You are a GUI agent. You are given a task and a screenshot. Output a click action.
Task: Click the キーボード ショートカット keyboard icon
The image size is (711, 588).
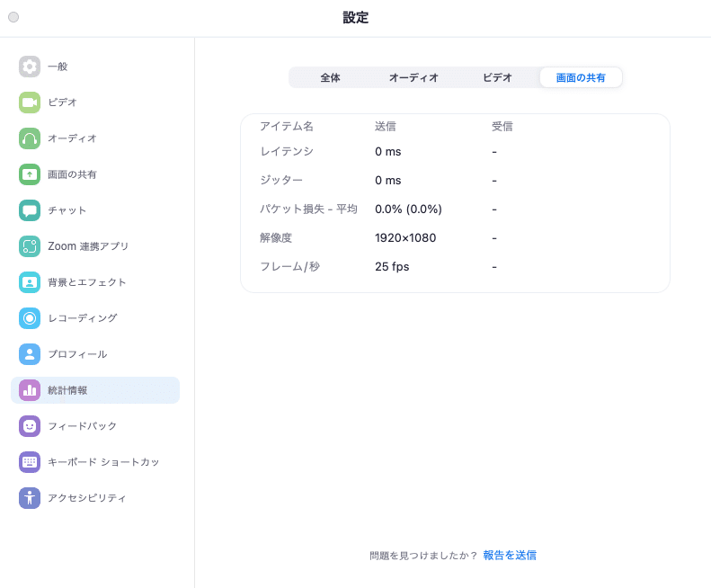[30, 462]
